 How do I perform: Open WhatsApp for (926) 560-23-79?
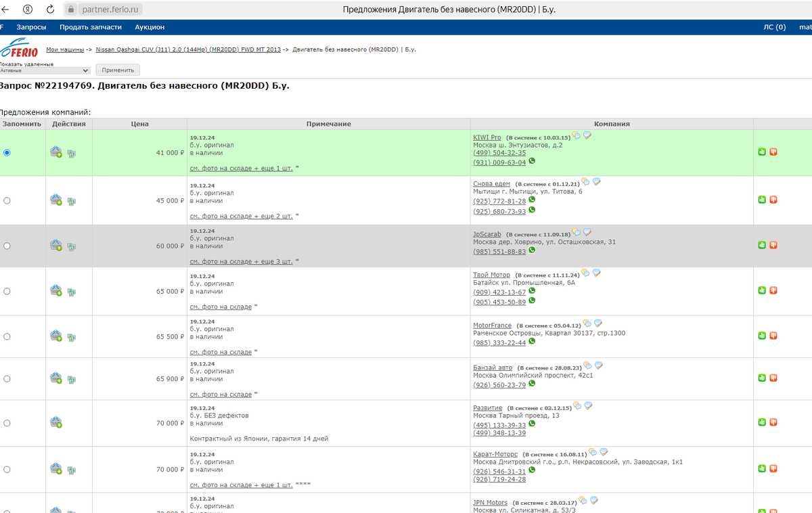pyautogui.click(x=532, y=383)
